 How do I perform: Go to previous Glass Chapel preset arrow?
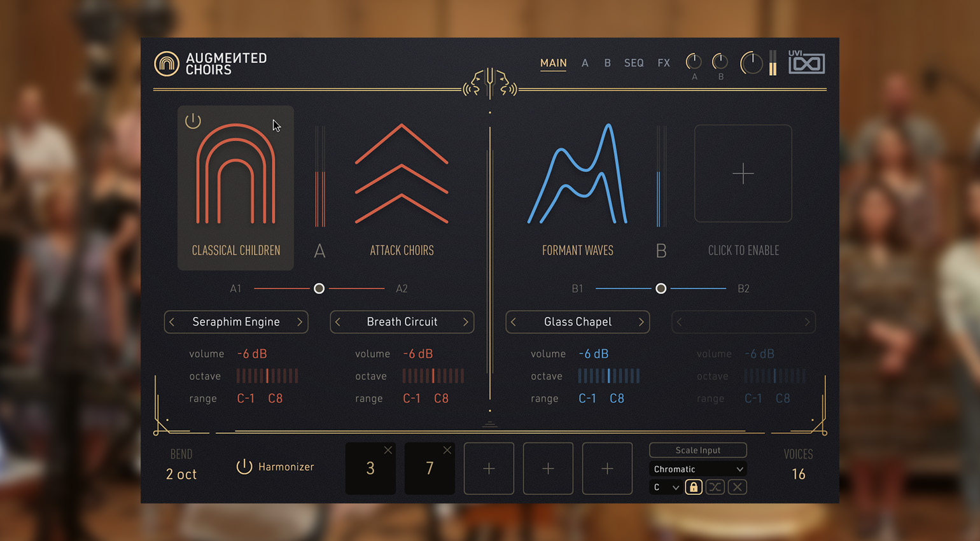point(514,322)
